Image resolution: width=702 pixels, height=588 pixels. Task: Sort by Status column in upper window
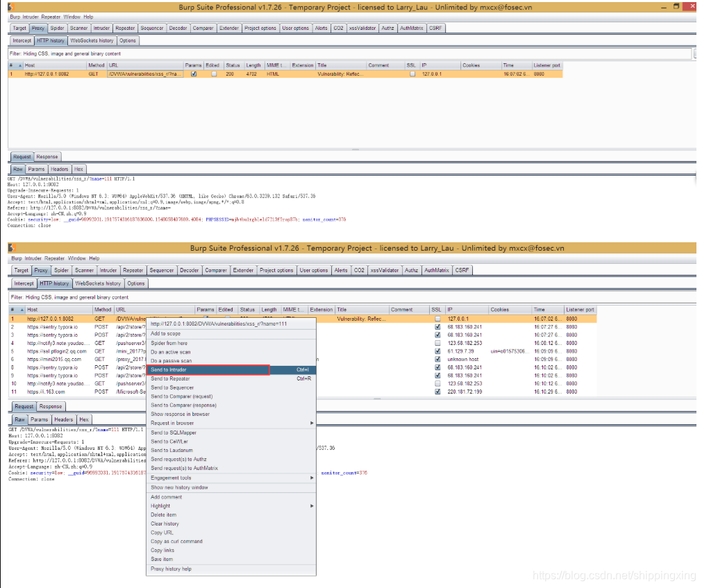coord(233,65)
